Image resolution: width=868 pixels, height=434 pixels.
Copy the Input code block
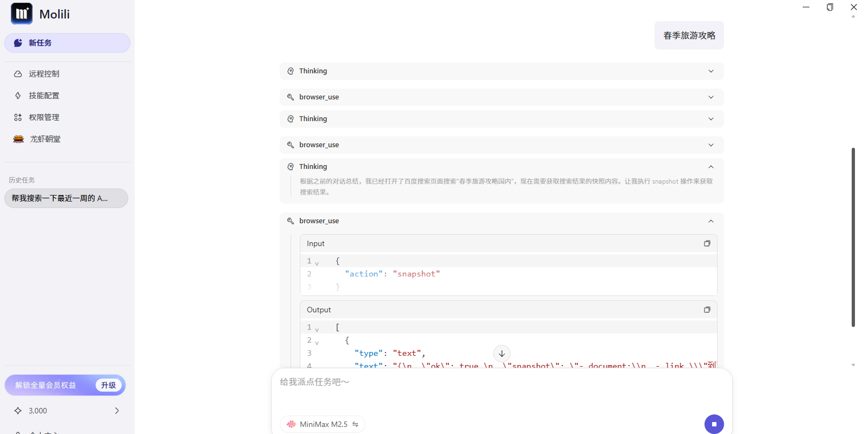click(707, 243)
